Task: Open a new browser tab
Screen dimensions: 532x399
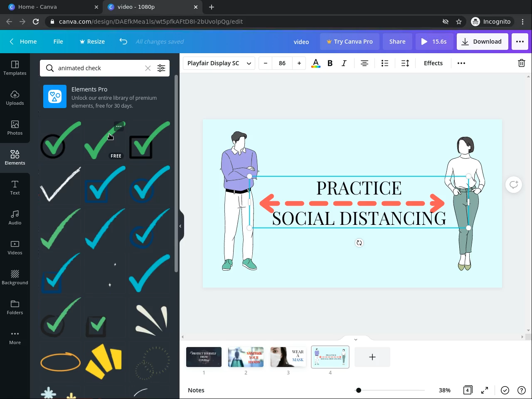Action: (212, 7)
